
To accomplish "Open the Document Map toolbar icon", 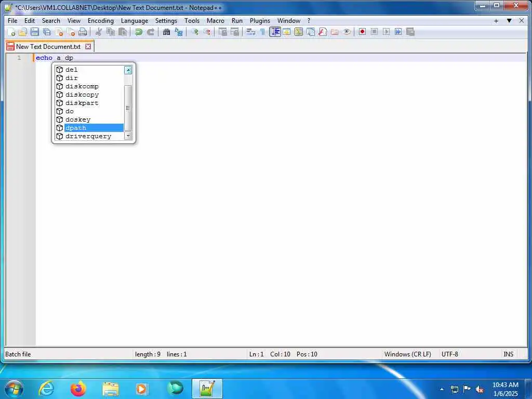I will (x=299, y=32).
